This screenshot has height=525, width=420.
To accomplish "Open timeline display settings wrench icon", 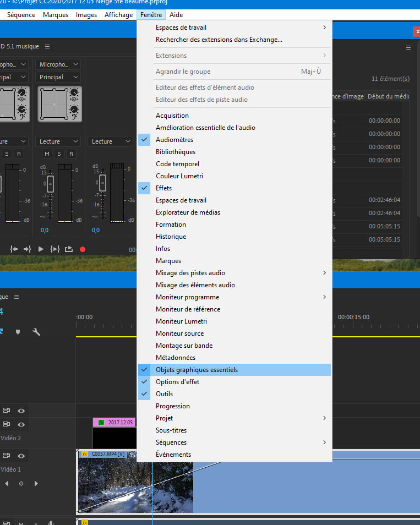I will (x=36, y=332).
